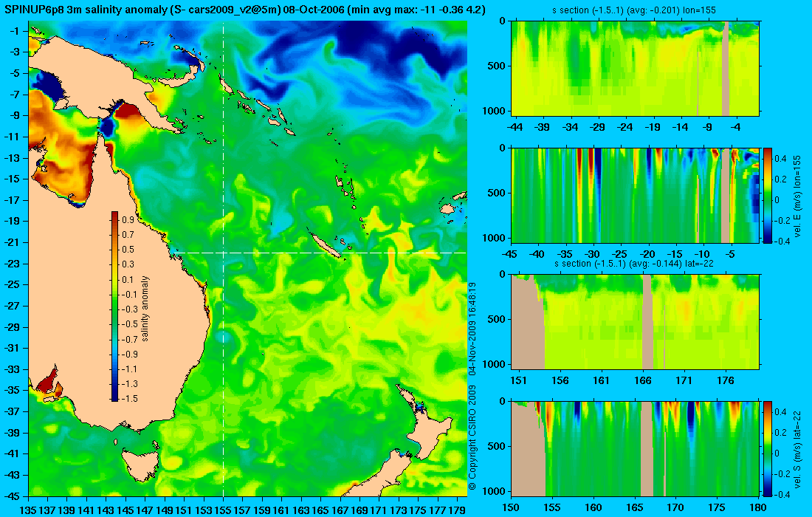Select the "s section ... lon=155" panel title
This screenshot has width=812, height=517.
(x=634, y=10)
